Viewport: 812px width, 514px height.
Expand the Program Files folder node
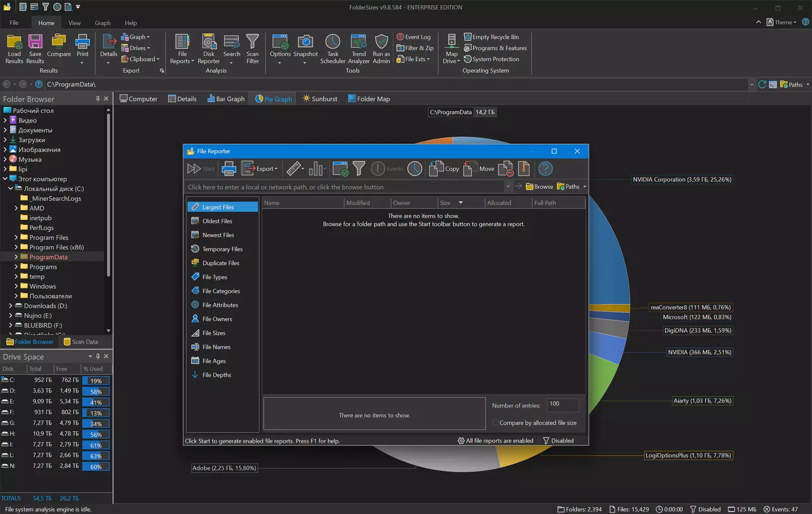point(16,237)
